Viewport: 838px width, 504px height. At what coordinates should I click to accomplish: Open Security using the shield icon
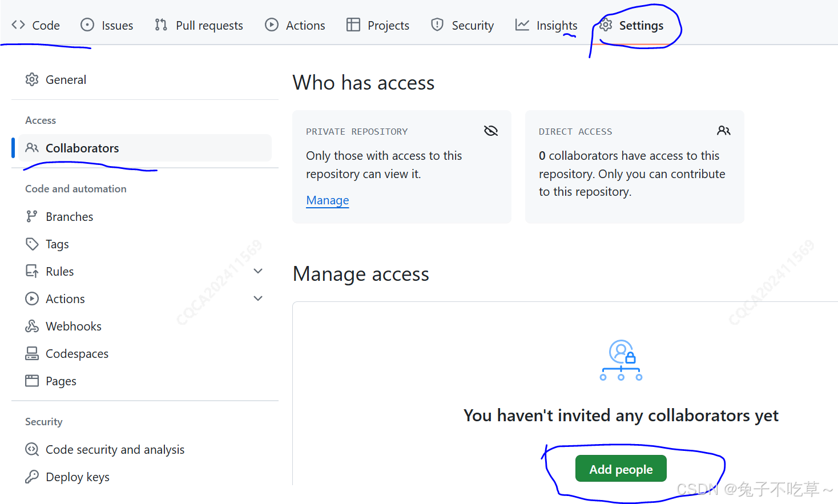click(x=437, y=25)
